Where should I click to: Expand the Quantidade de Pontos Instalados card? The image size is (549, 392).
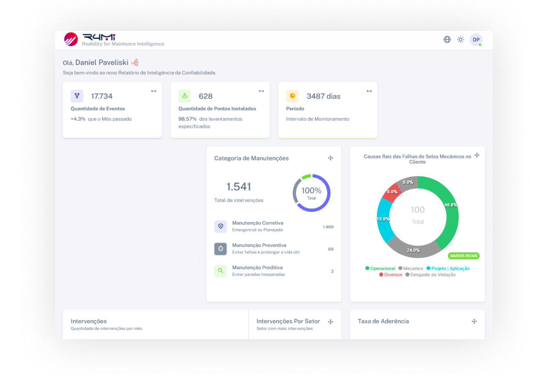(261, 91)
